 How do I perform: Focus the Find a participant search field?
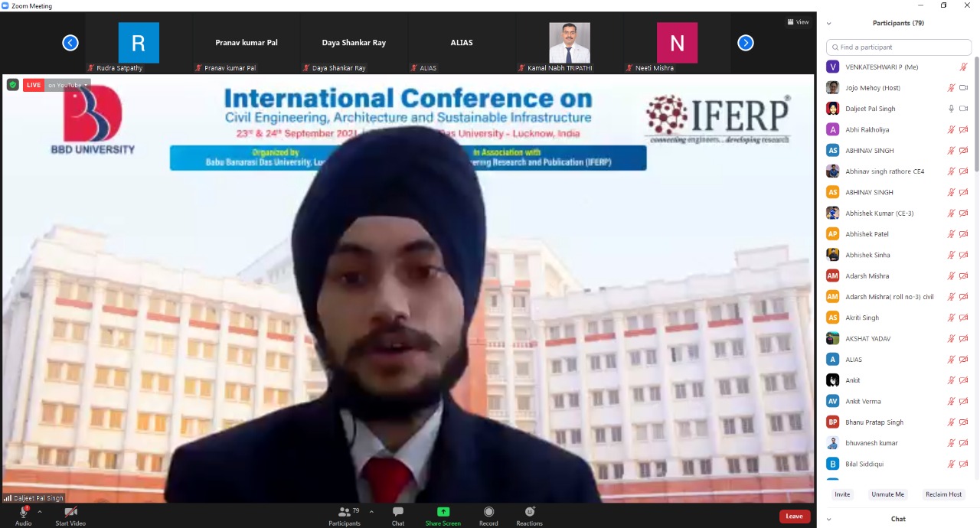click(x=899, y=47)
